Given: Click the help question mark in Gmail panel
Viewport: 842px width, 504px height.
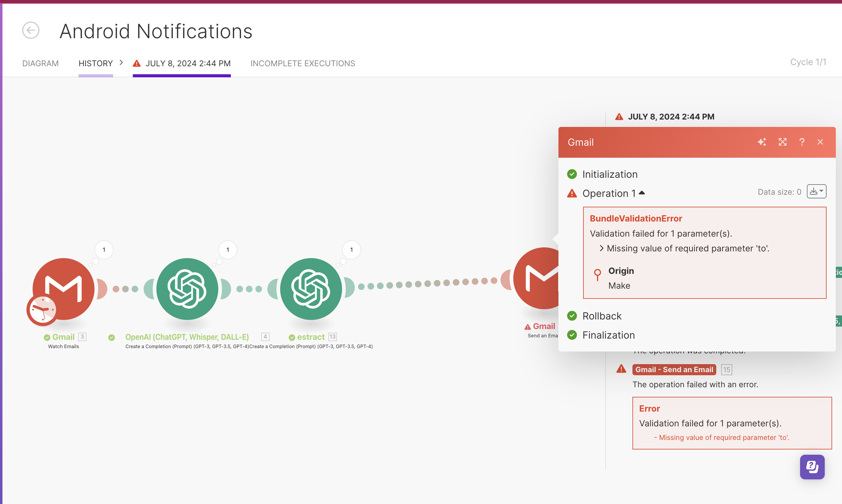Looking at the screenshot, I should coord(802,142).
